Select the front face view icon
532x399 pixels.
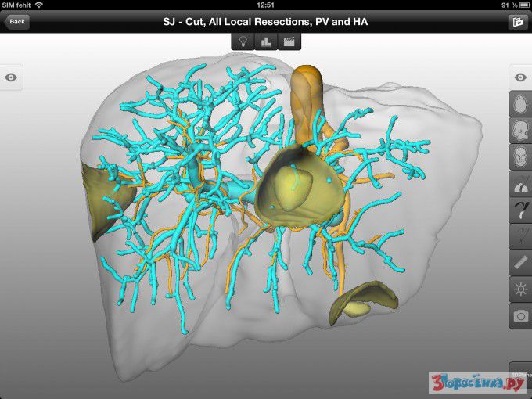520,156
